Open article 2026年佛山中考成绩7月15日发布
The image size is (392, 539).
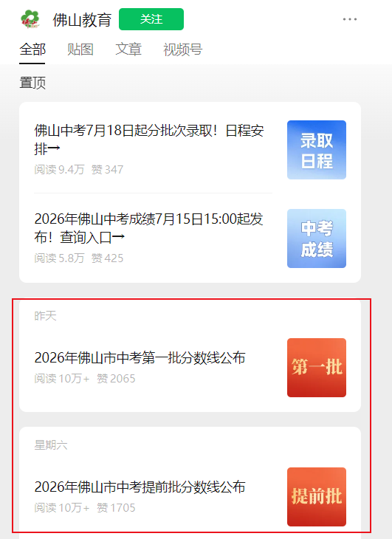(x=149, y=228)
